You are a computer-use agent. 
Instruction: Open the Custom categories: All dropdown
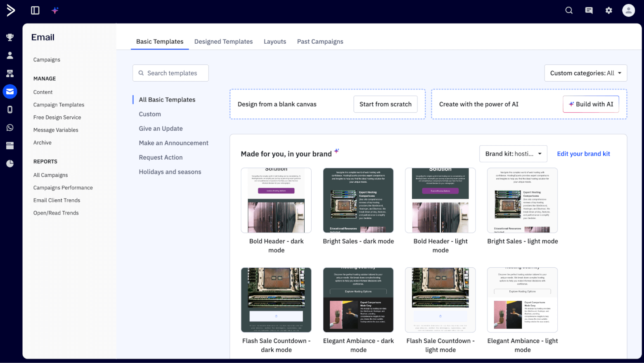[585, 73]
